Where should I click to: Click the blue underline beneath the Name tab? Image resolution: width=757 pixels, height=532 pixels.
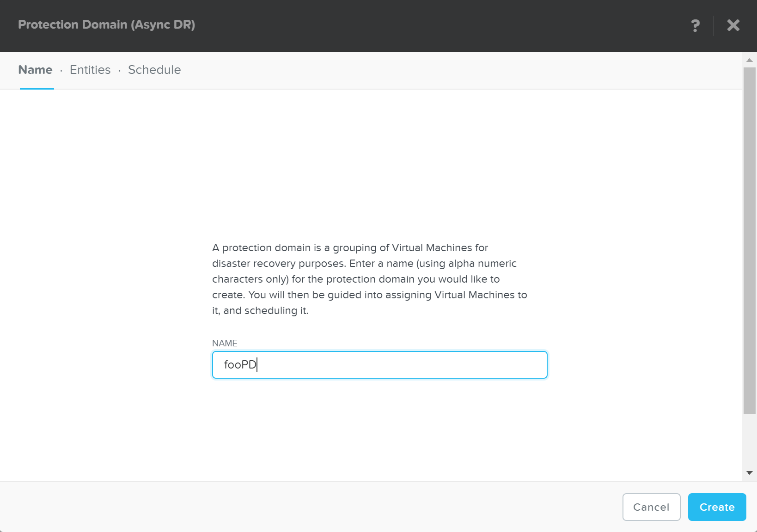[x=37, y=88]
